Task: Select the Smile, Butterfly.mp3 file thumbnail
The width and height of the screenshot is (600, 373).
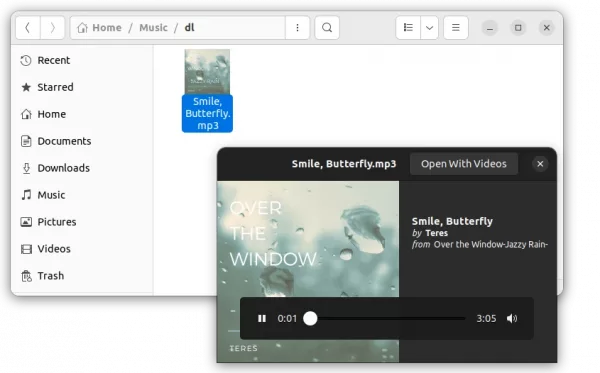Action: click(207, 72)
